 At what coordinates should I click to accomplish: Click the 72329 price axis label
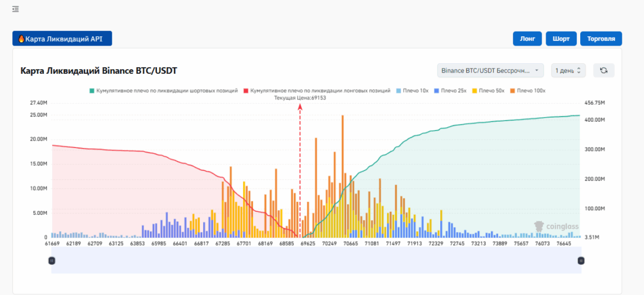[x=436, y=243]
